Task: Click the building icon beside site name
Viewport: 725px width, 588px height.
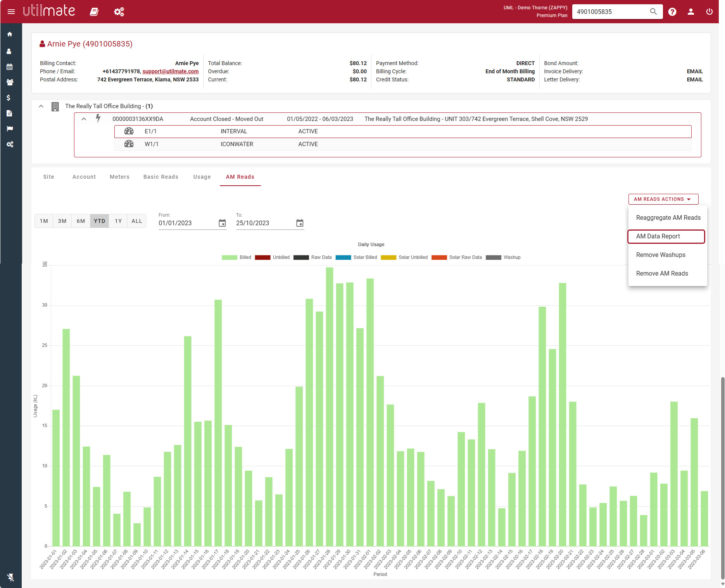Action: pyautogui.click(x=55, y=106)
